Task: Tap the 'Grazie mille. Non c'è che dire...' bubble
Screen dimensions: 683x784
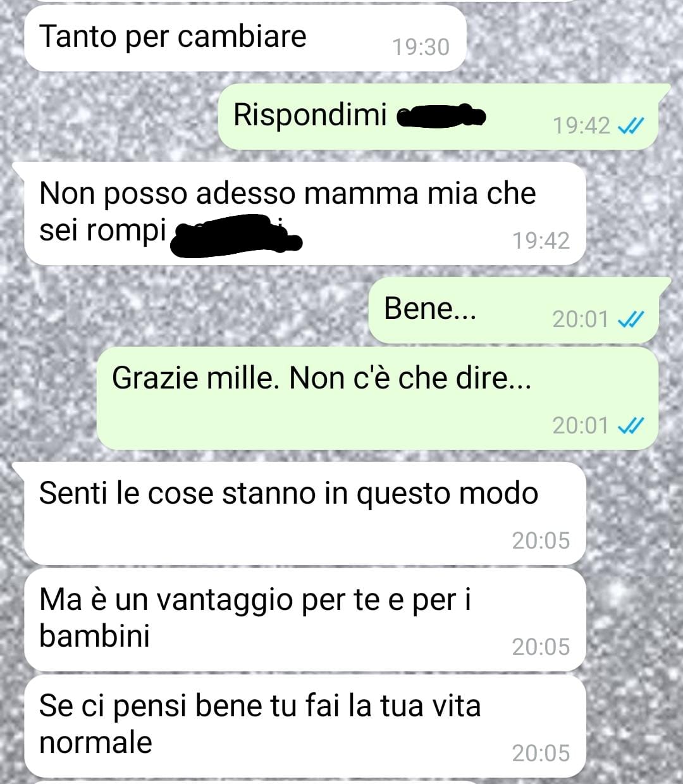Action: click(x=378, y=398)
